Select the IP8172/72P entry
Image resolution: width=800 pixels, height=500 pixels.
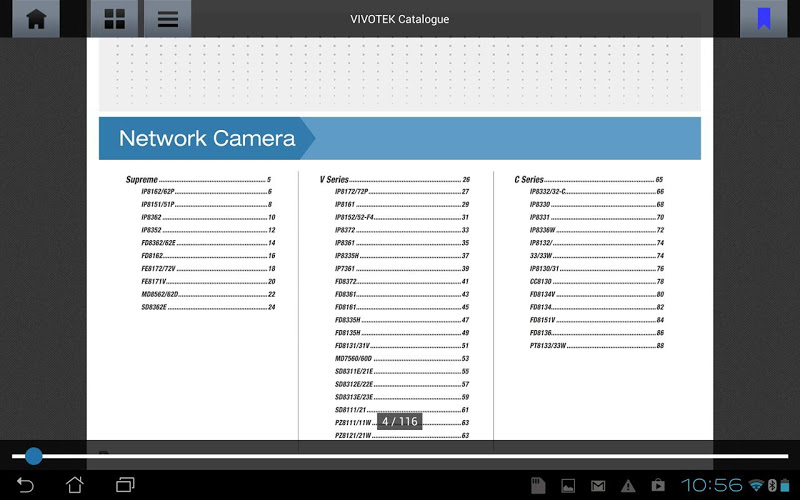402,192
